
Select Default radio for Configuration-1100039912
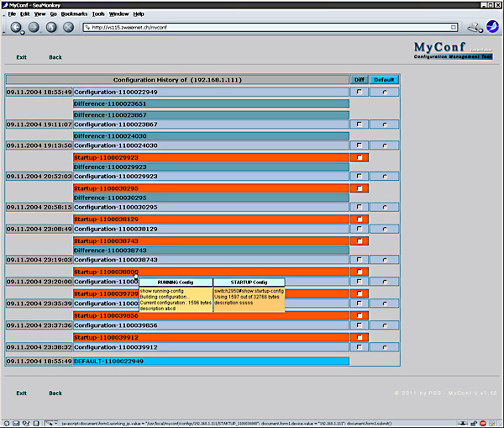[385, 347]
